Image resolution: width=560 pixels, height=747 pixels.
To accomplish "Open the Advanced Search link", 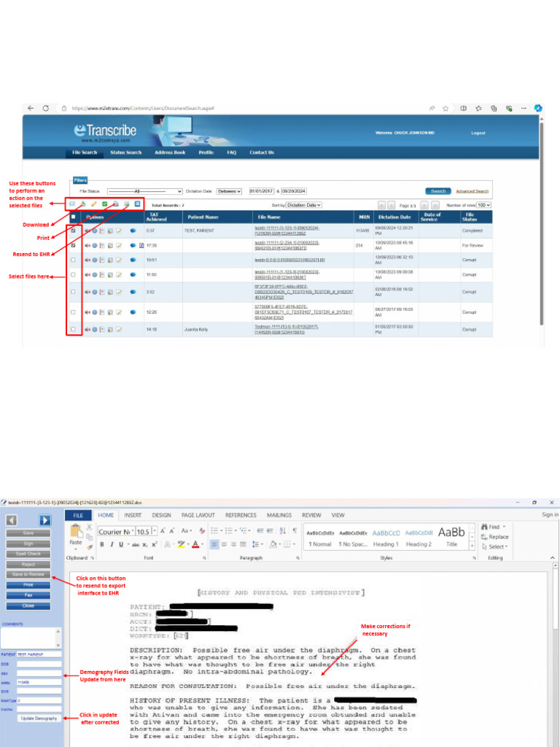I will (472, 192).
